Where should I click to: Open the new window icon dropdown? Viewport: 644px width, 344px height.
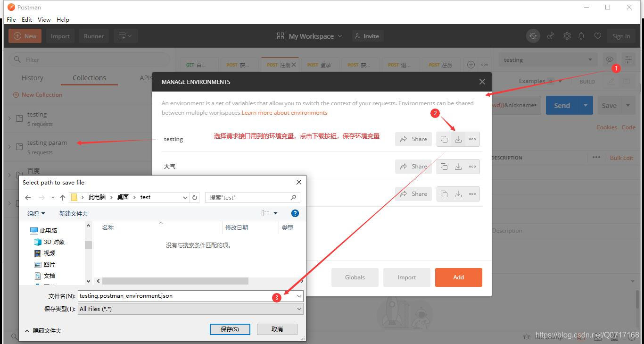pos(125,36)
